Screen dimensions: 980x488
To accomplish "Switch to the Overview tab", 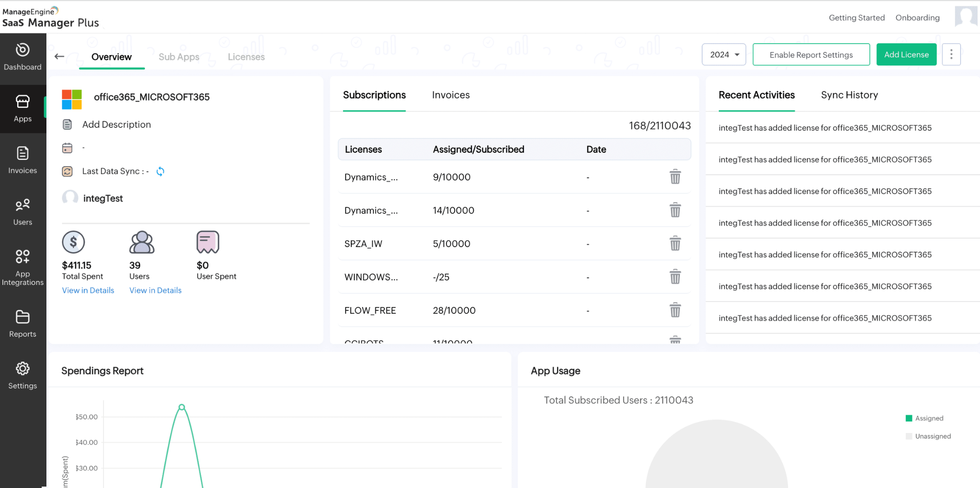I will (111, 57).
